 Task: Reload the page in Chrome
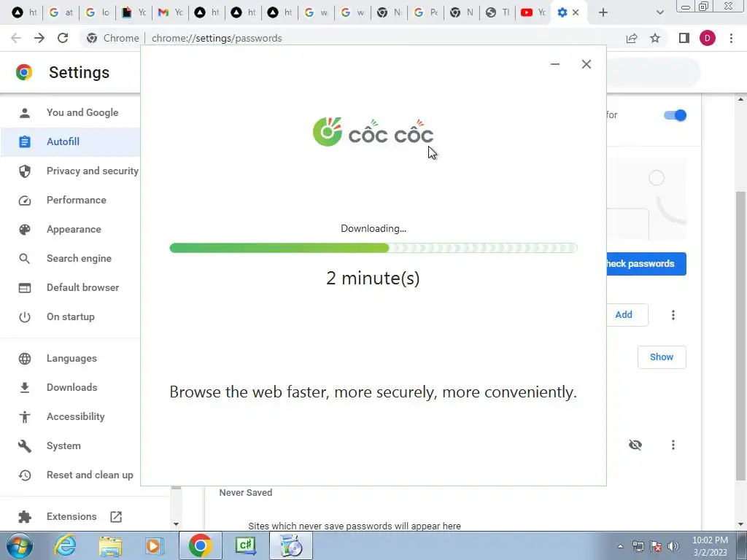(x=63, y=38)
